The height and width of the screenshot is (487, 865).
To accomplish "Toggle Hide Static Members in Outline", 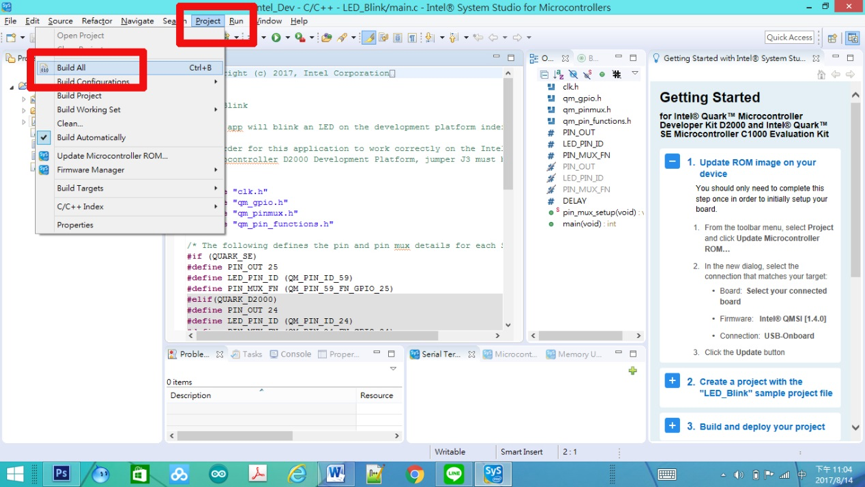I will point(588,74).
